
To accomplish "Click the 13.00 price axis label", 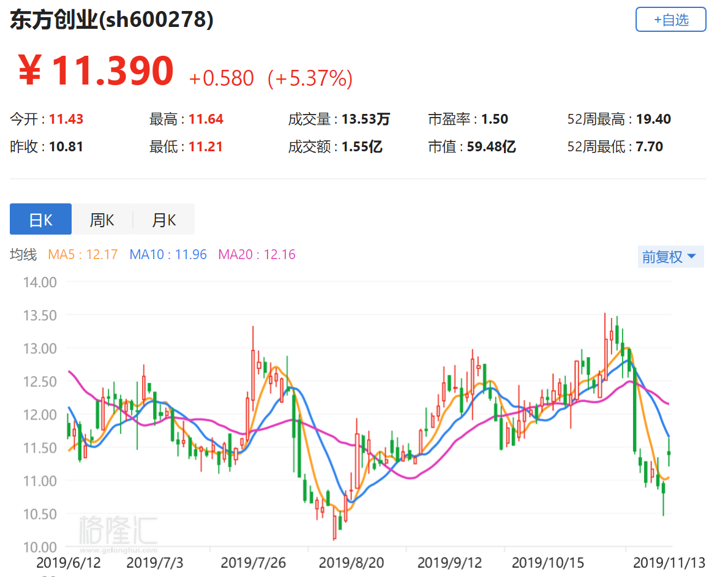I will click(x=40, y=349).
